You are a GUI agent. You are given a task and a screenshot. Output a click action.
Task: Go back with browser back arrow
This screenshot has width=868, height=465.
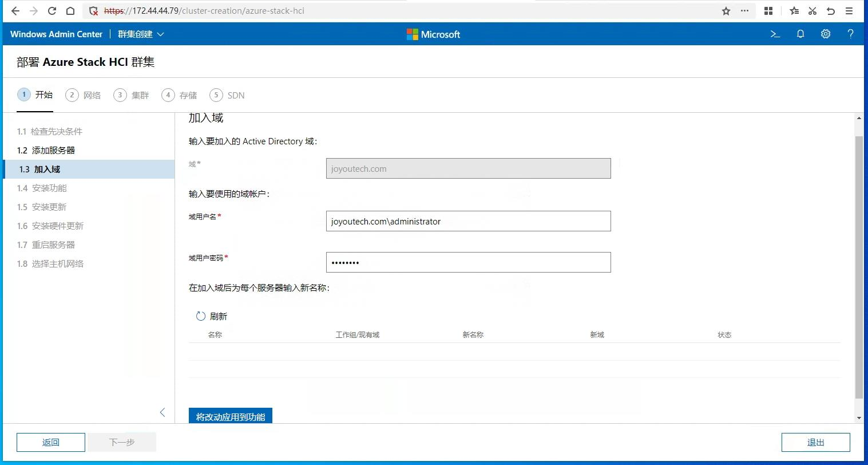point(15,11)
